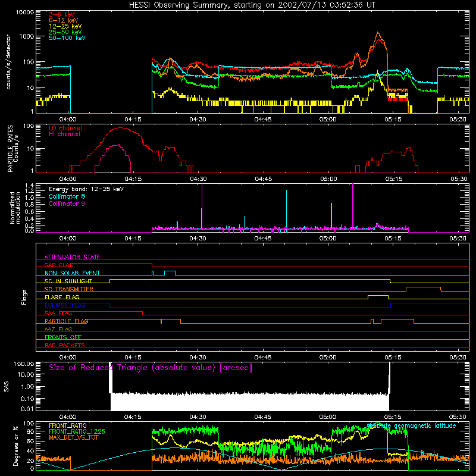Select the Collimator 8 legend entry
476x476 pixels.
coord(67,196)
